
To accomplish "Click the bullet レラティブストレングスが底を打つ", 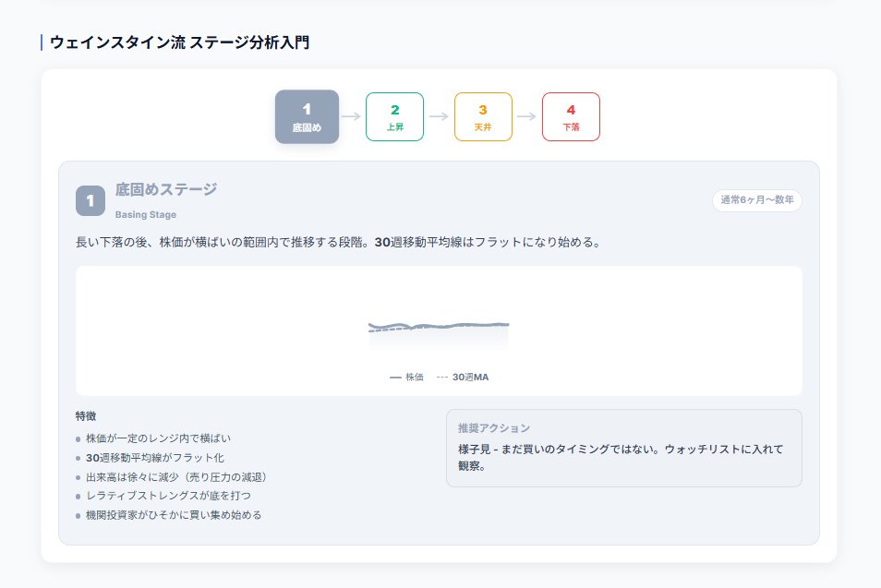I will 169,496.
